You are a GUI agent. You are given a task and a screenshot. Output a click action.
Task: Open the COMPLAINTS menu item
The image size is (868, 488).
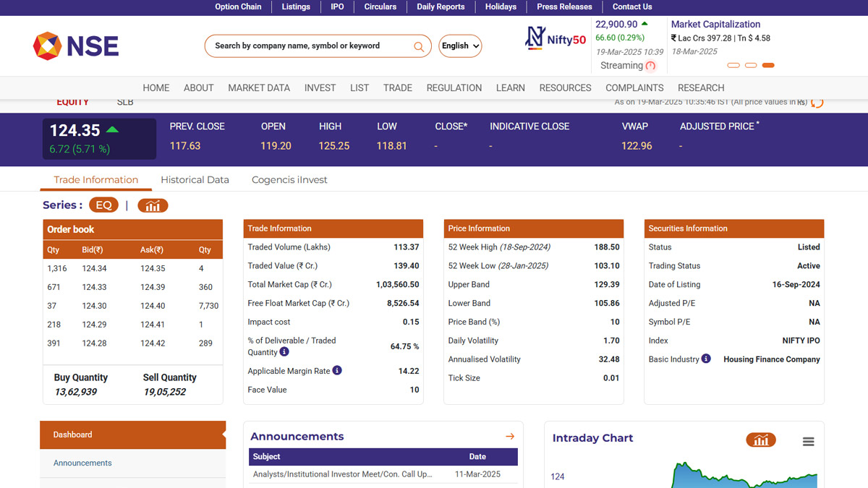[634, 87]
